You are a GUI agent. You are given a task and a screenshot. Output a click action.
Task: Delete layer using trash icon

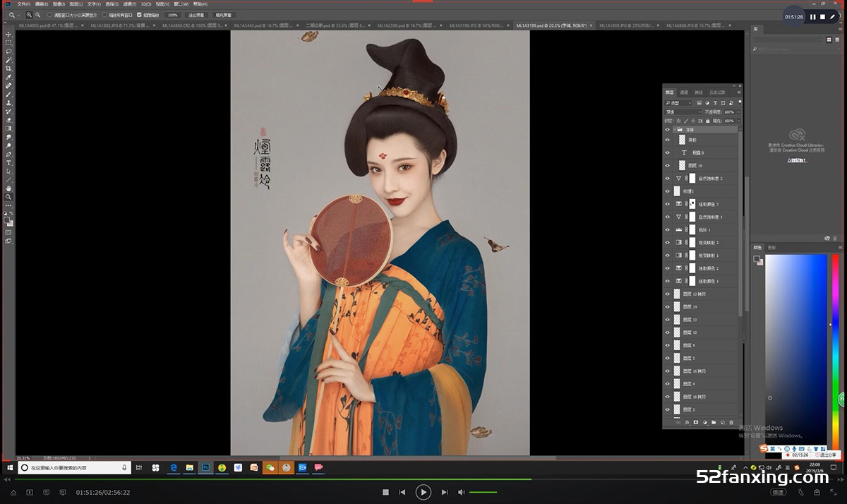click(731, 422)
